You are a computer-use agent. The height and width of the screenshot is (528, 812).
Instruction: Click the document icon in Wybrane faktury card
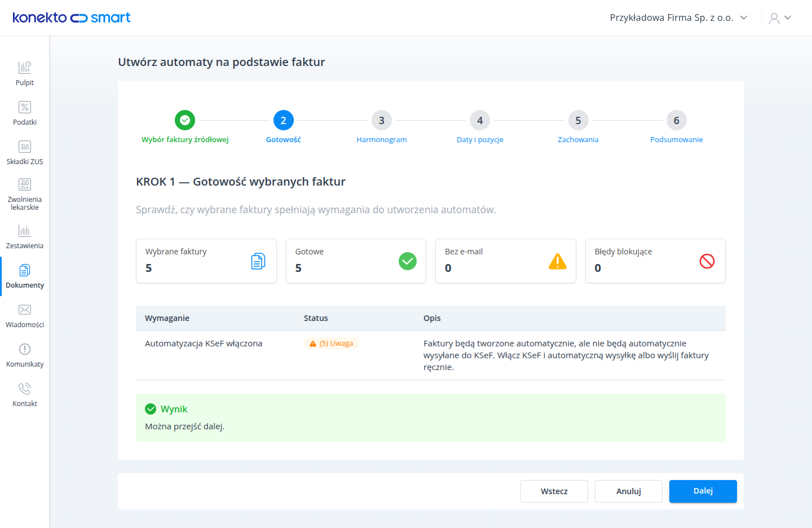[258, 261]
